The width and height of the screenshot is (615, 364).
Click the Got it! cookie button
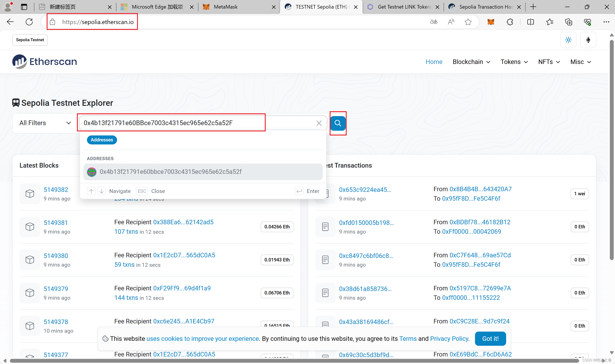tap(490, 338)
